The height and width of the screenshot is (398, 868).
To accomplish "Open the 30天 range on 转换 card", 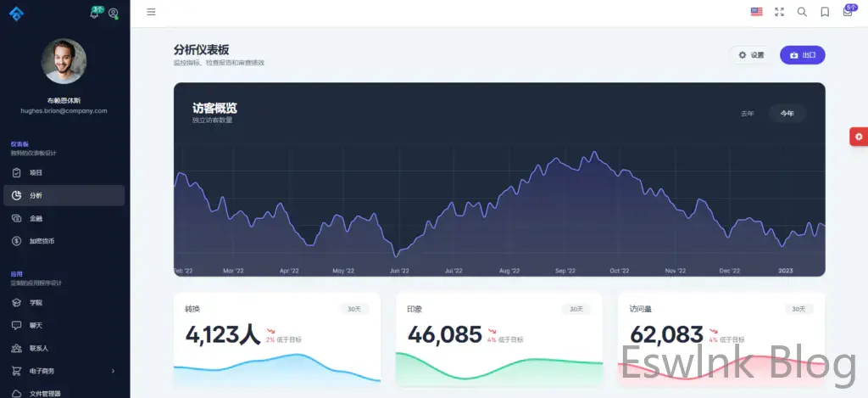I will pyautogui.click(x=353, y=309).
